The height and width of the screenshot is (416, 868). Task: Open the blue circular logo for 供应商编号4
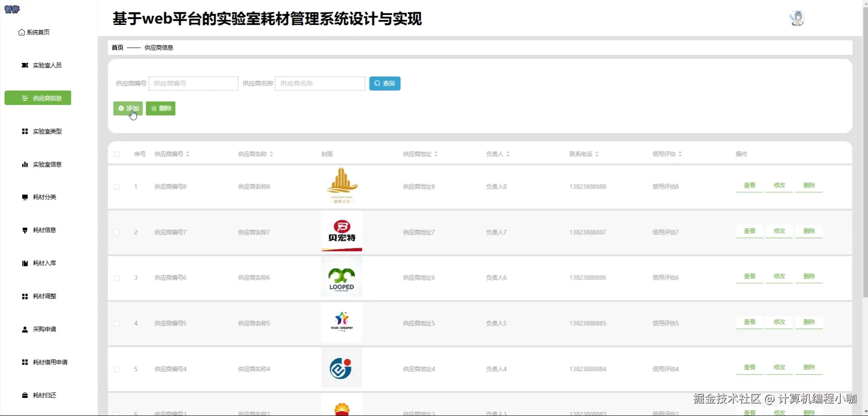tap(341, 368)
